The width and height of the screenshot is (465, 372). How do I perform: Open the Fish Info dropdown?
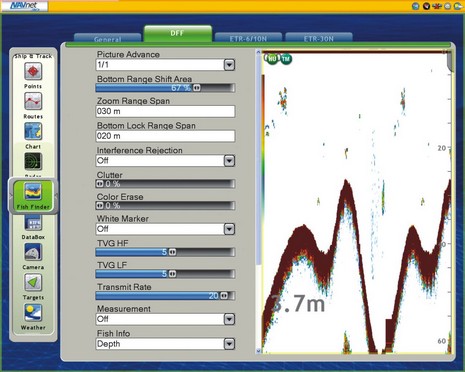click(229, 344)
